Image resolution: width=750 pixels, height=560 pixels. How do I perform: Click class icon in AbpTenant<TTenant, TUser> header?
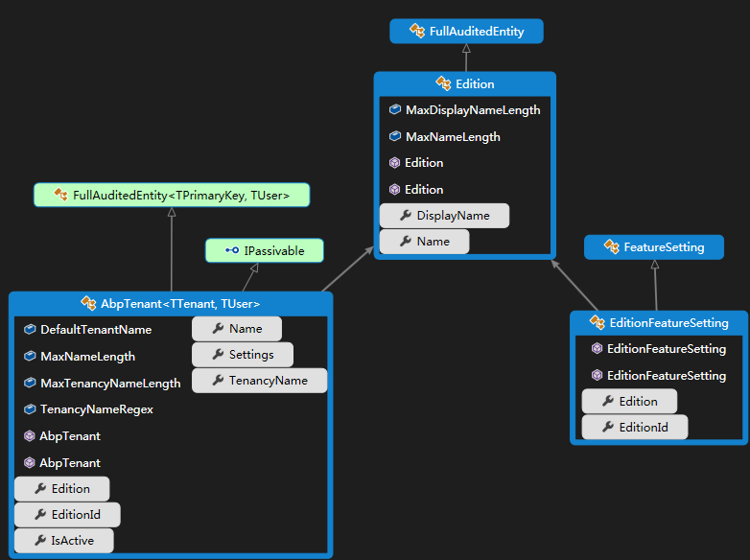(88, 303)
